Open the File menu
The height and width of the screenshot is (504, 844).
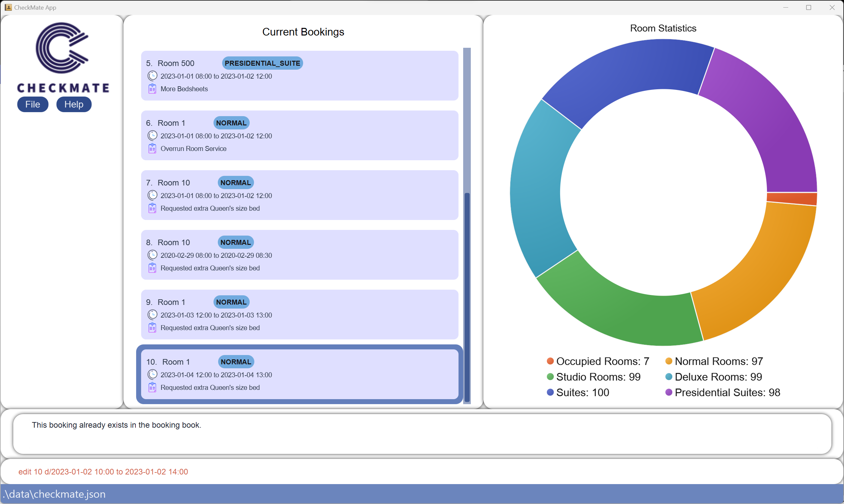point(33,104)
